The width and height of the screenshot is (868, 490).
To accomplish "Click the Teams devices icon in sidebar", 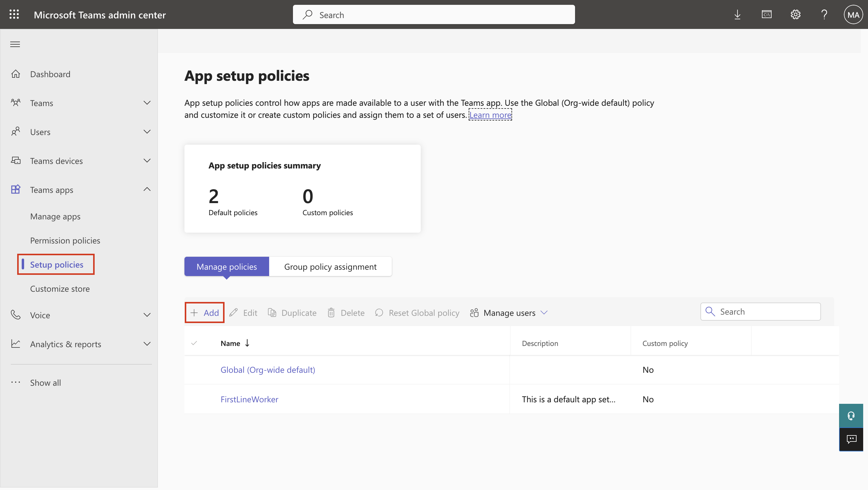I will click(15, 160).
